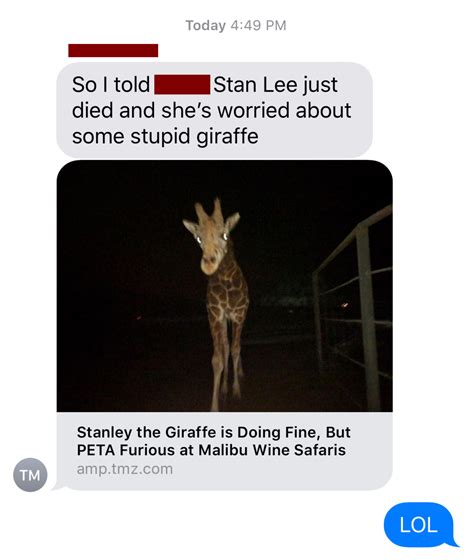Select the blue LOL message bubble
The height and width of the screenshot is (560, 474).
point(421,525)
